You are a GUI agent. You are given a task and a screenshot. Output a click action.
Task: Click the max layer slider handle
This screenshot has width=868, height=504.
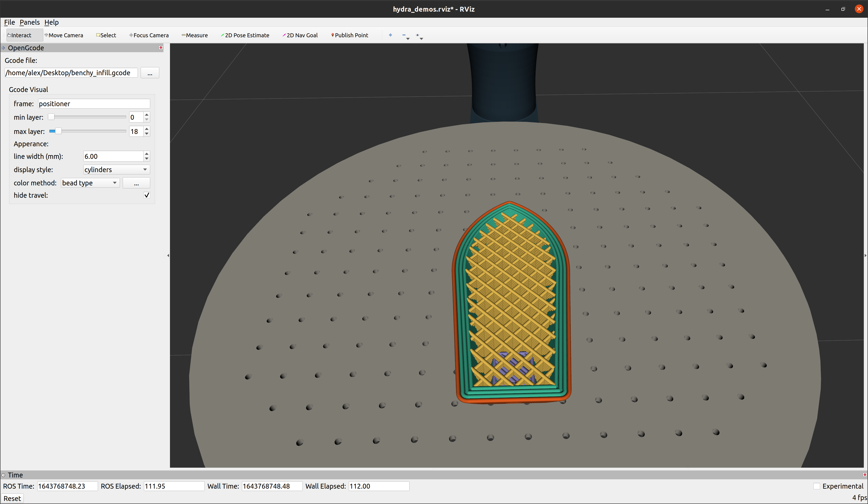click(58, 131)
